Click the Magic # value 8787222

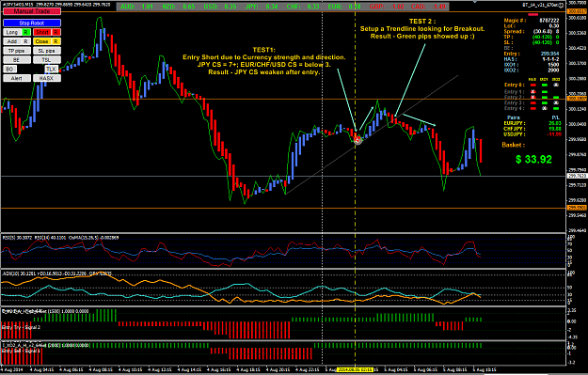click(549, 21)
